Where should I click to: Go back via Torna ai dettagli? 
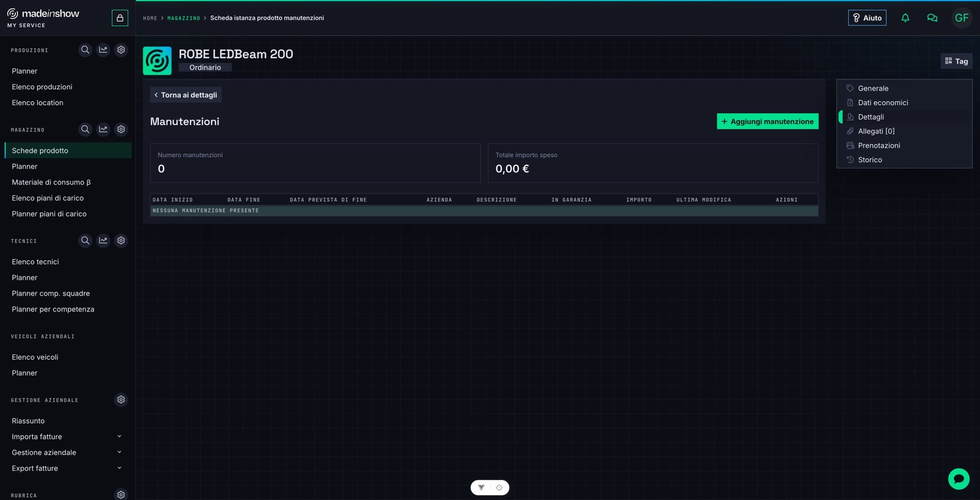tap(186, 95)
